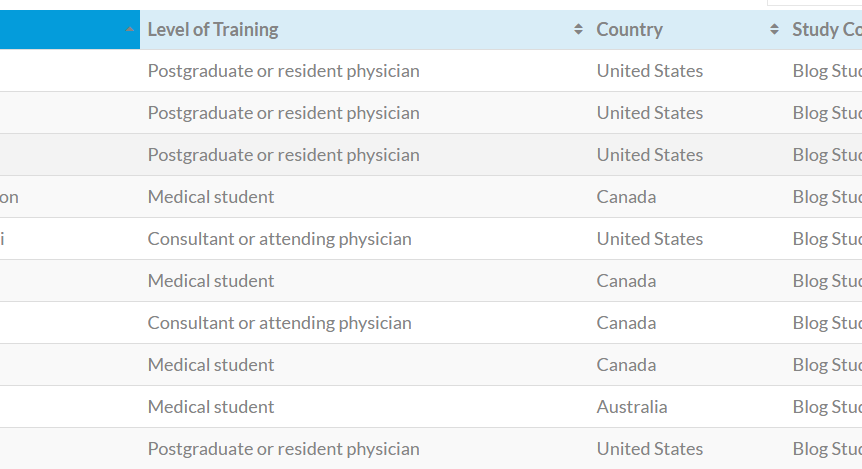This screenshot has width=862, height=469.
Task: Toggle the sort arrow in the blue highlighted header
Action: click(x=130, y=30)
